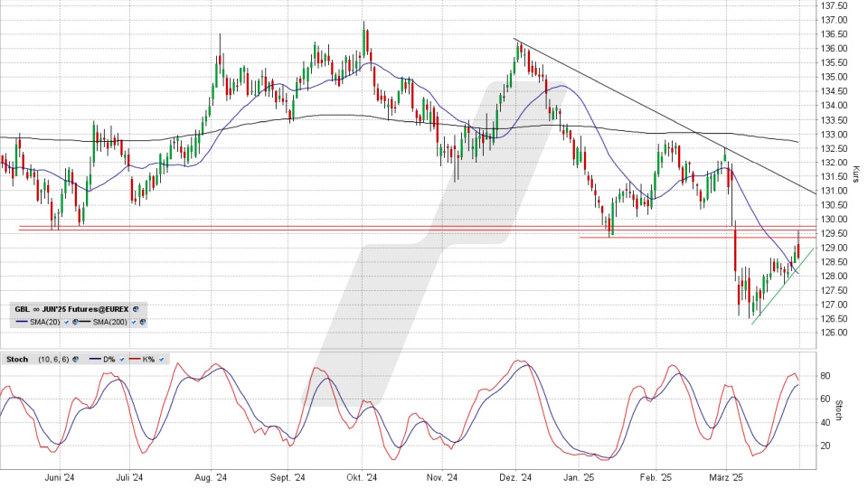Click the Stoch indicator label

coord(17,360)
